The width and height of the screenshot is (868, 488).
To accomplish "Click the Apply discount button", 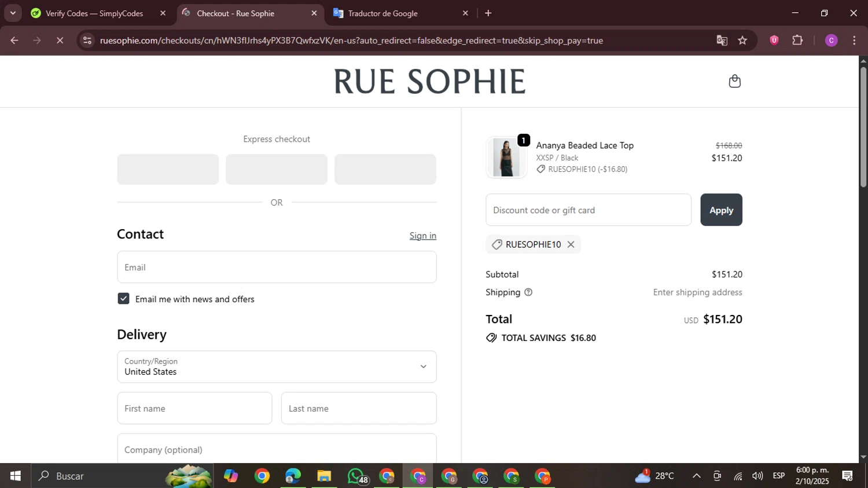I will [x=721, y=210].
